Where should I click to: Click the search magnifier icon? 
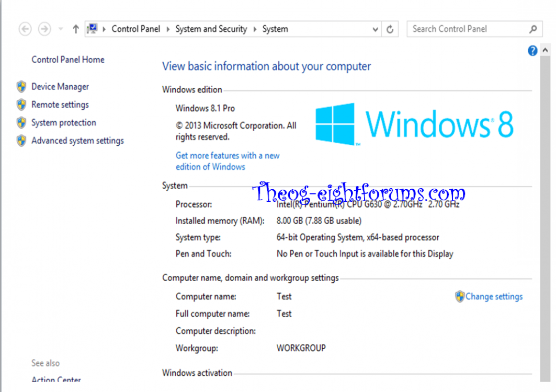pyautogui.click(x=533, y=29)
